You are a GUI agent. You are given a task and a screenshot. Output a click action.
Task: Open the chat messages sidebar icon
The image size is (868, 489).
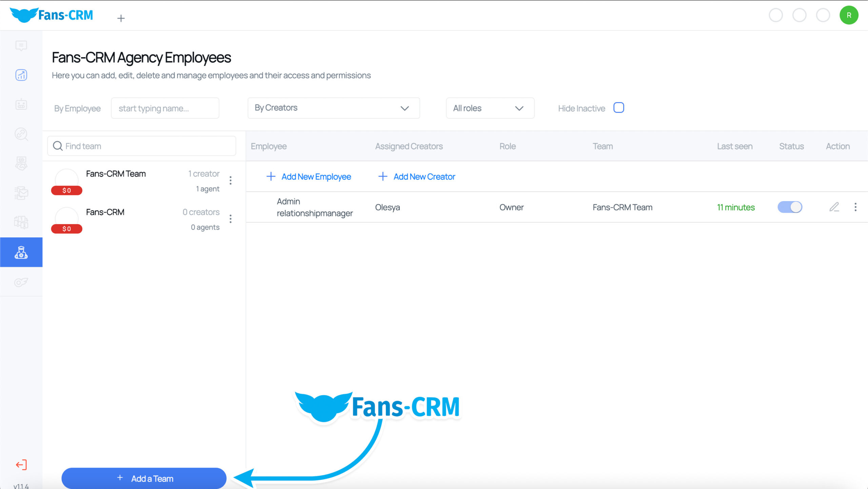coord(21,45)
